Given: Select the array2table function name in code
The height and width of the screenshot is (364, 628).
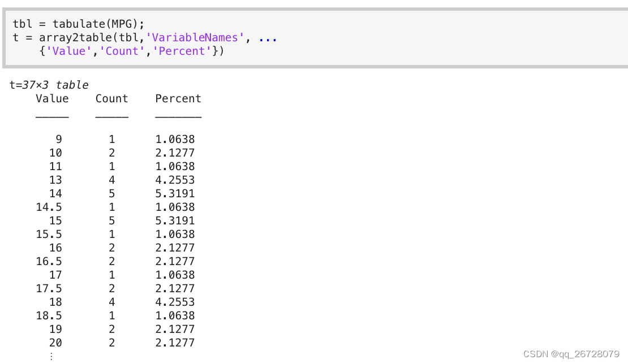Looking at the screenshot, I should [75, 38].
